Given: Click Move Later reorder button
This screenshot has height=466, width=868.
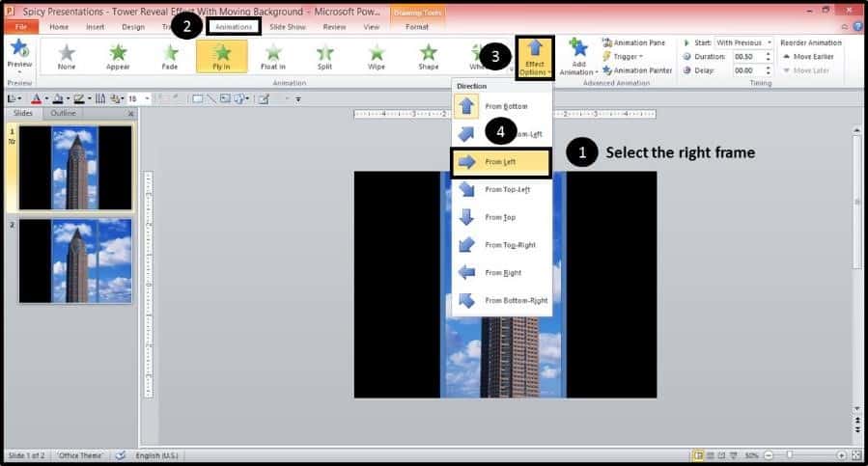Looking at the screenshot, I should pyautogui.click(x=806, y=70).
